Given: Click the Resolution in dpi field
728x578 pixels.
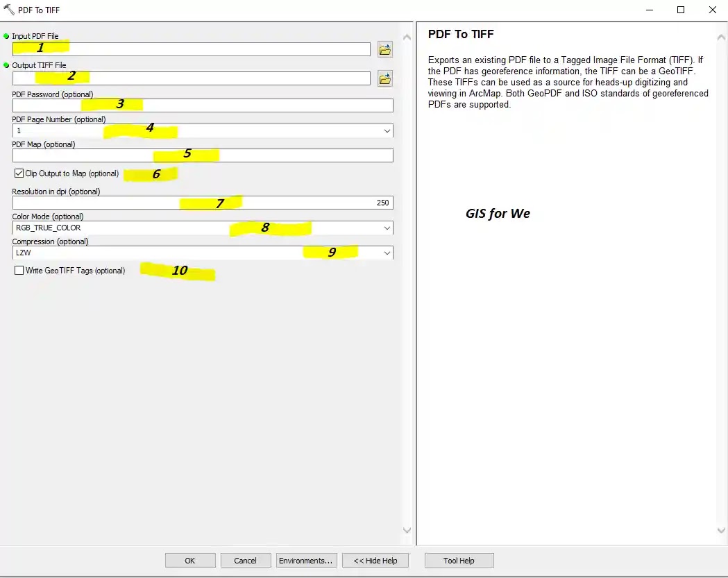Looking at the screenshot, I should coord(203,203).
